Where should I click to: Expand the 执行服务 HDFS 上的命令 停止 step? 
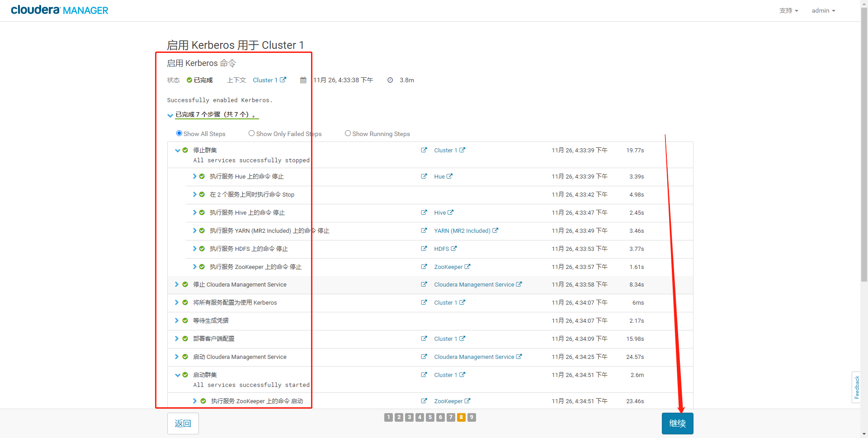tap(195, 249)
